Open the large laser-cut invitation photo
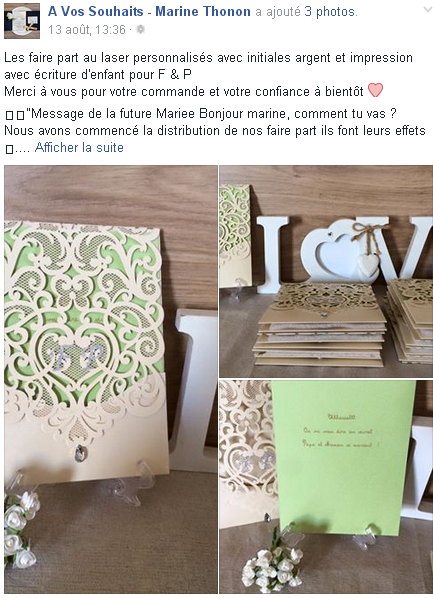Viewport: 433px width, 598px height. pos(111,379)
